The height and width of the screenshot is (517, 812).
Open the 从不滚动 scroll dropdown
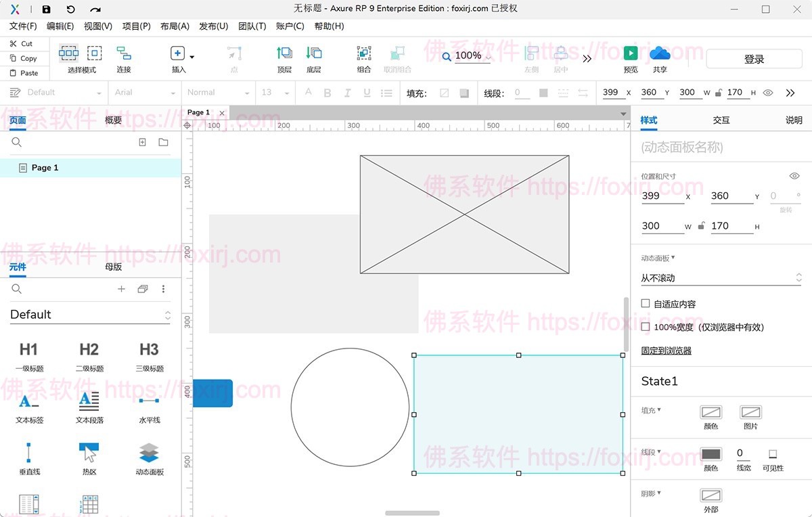point(721,277)
